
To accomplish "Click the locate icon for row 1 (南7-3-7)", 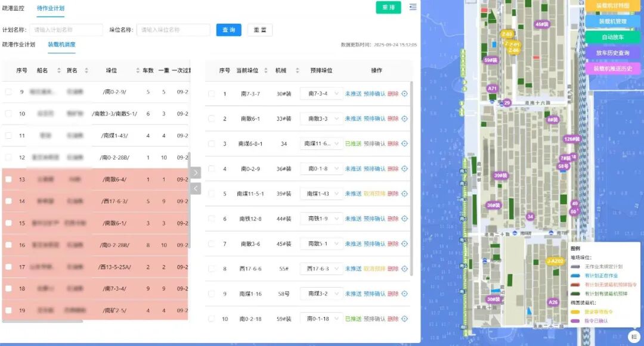I will 404,93.
